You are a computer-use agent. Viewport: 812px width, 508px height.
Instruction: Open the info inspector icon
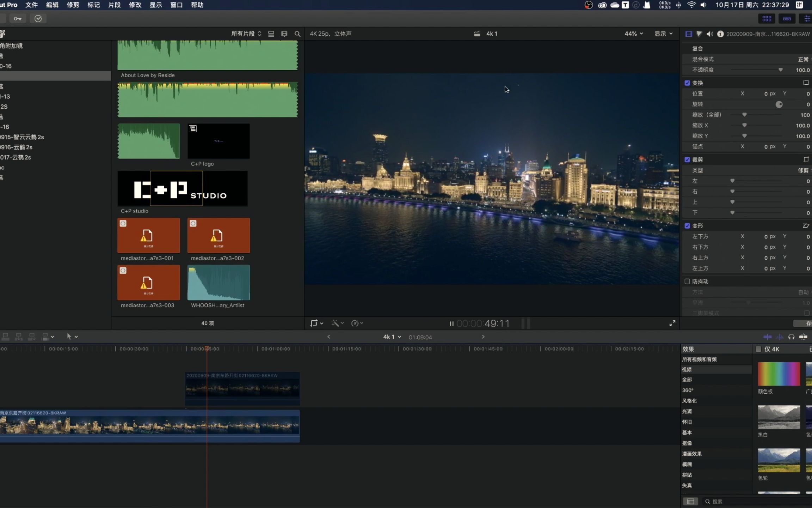coord(720,34)
